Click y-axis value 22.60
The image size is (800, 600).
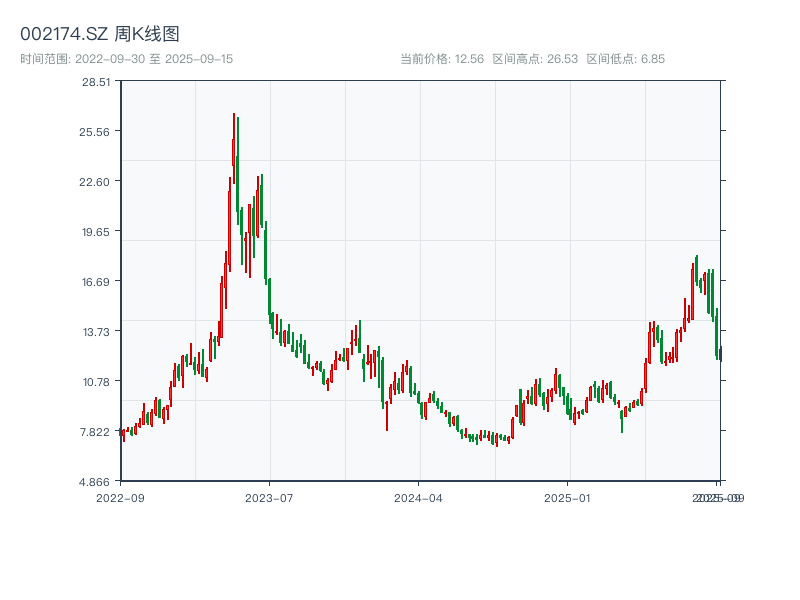94,182
